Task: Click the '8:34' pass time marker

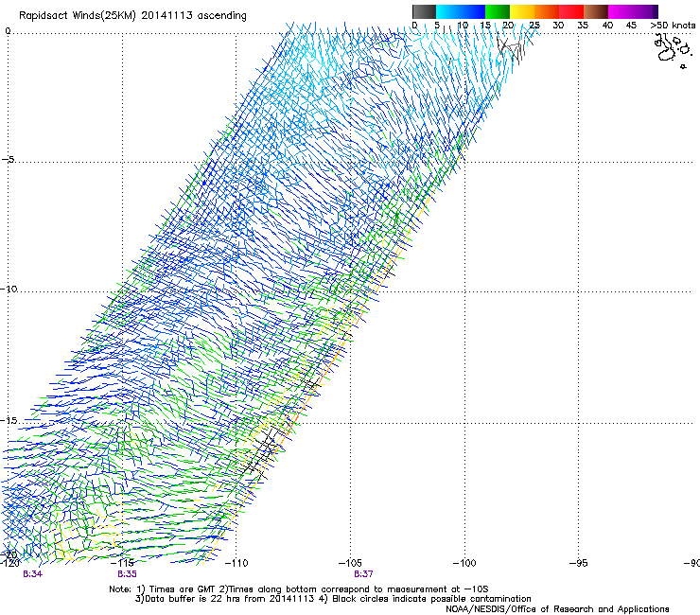Action: tap(32, 574)
